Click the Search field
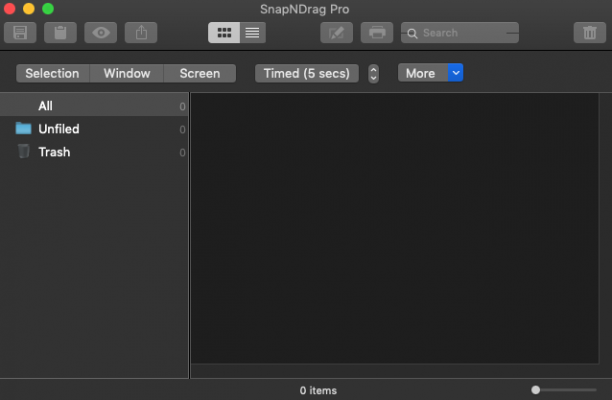Screen dimensions: 612x400 tap(460, 33)
